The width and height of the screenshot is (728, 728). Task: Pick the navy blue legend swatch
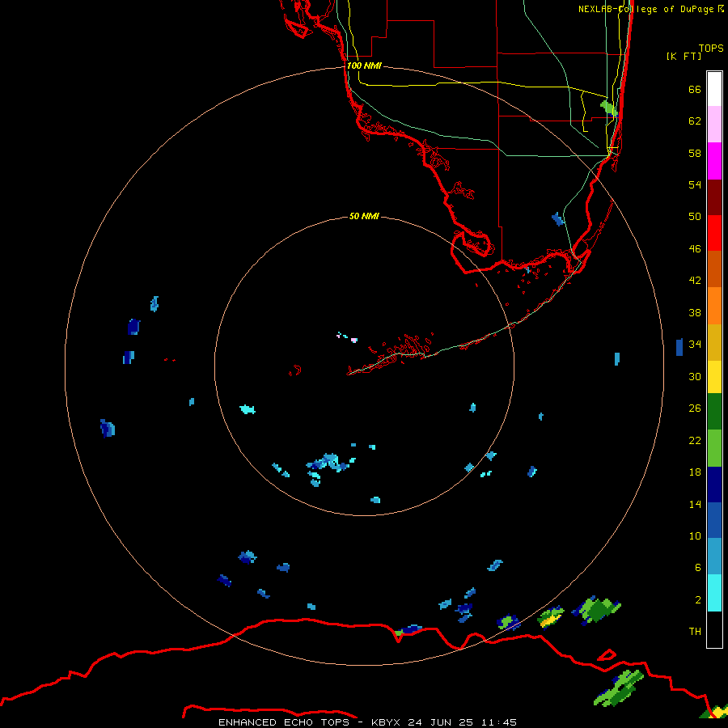pyautogui.click(x=714, y=485)
